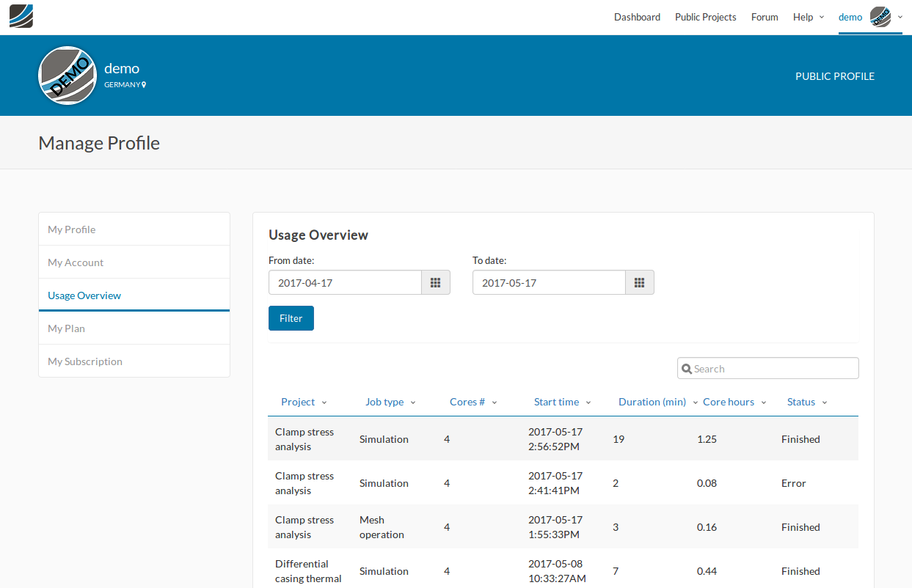Sort table by Core hours column
912x588 pixels.
pos(734,402)
